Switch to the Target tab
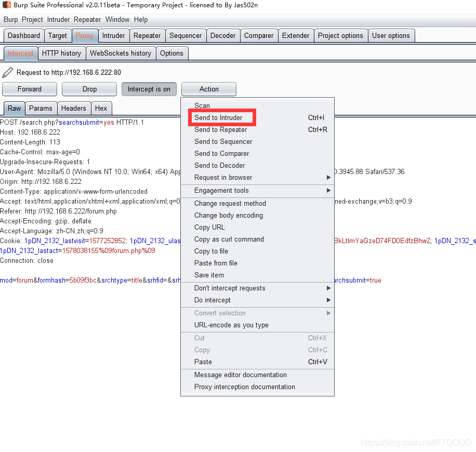 point(58,36)
